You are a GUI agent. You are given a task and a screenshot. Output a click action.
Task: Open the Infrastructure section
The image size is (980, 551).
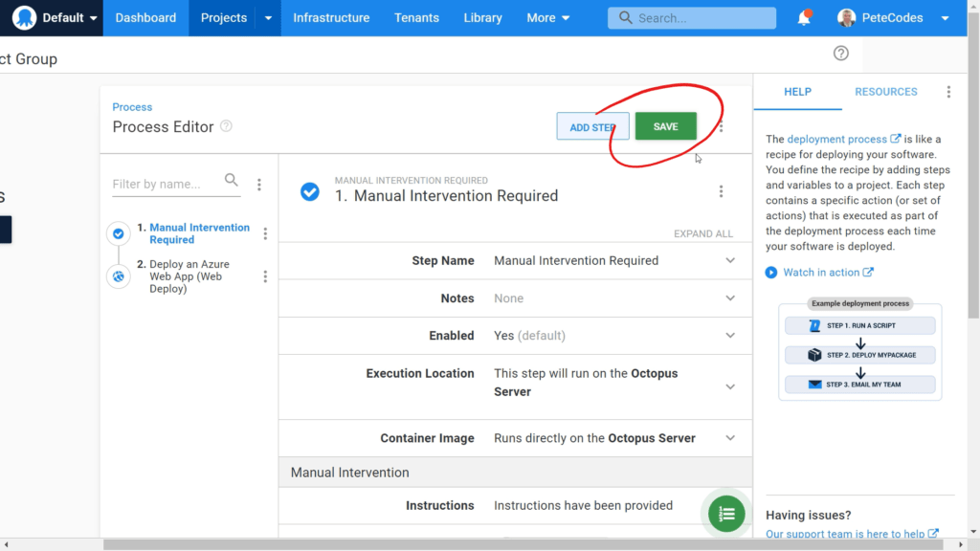click(x=331, y=17)
